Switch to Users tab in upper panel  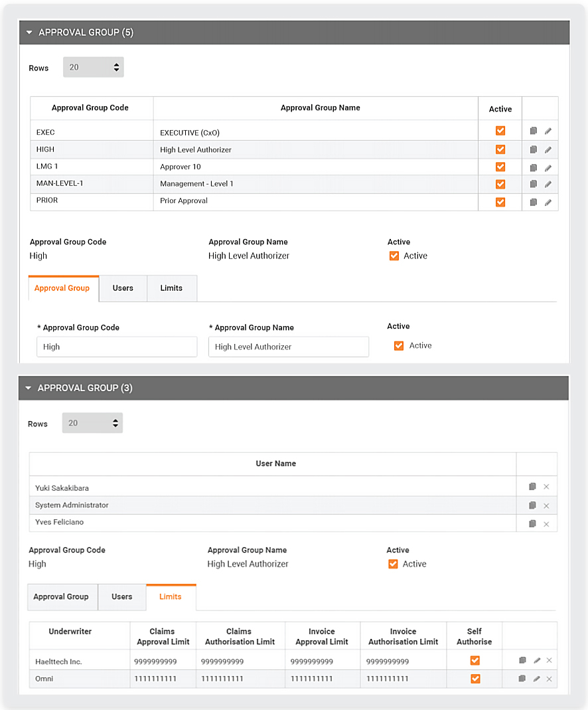coord(123,288)
